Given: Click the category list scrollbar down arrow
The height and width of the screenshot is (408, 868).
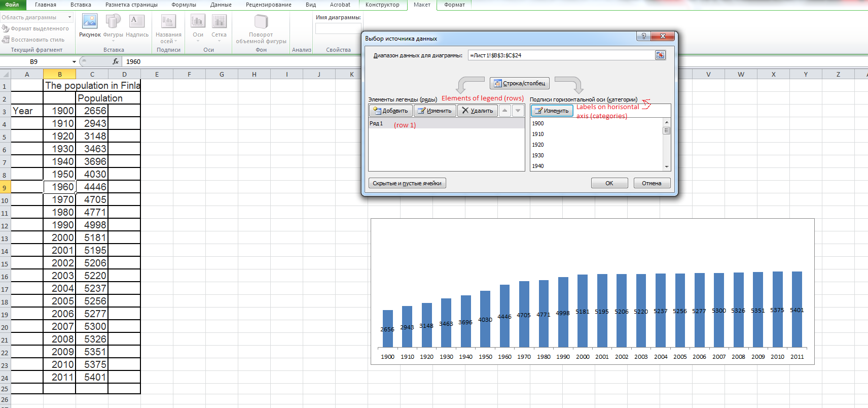Looking at the screenshot, I should 667,166.
